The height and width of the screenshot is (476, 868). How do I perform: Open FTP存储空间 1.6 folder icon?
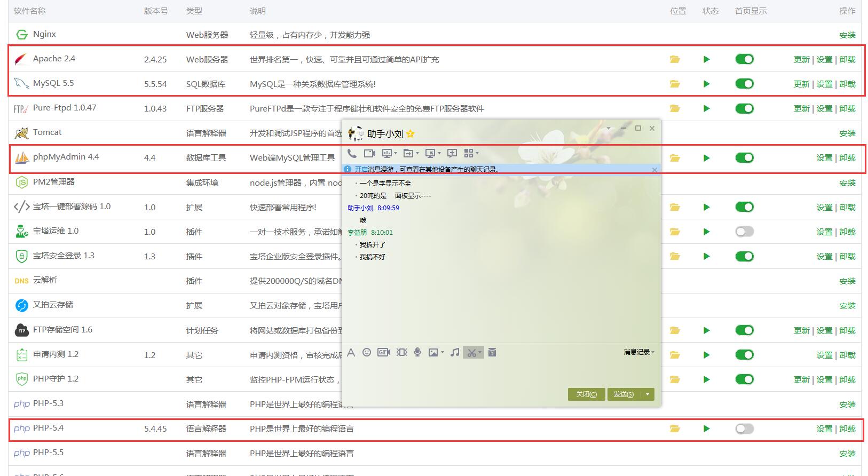pos(675,330)
